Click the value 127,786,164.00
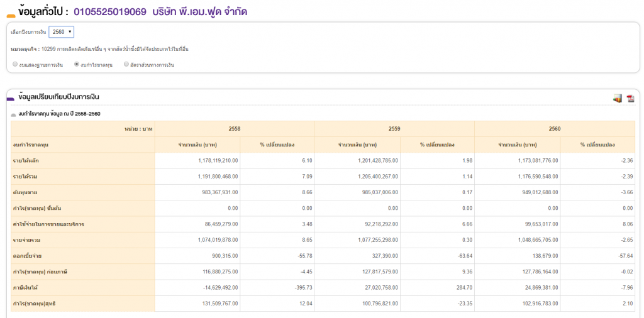The height and width of the screenshot is (318, 644). pyautogui.click(x=540, y=272)
